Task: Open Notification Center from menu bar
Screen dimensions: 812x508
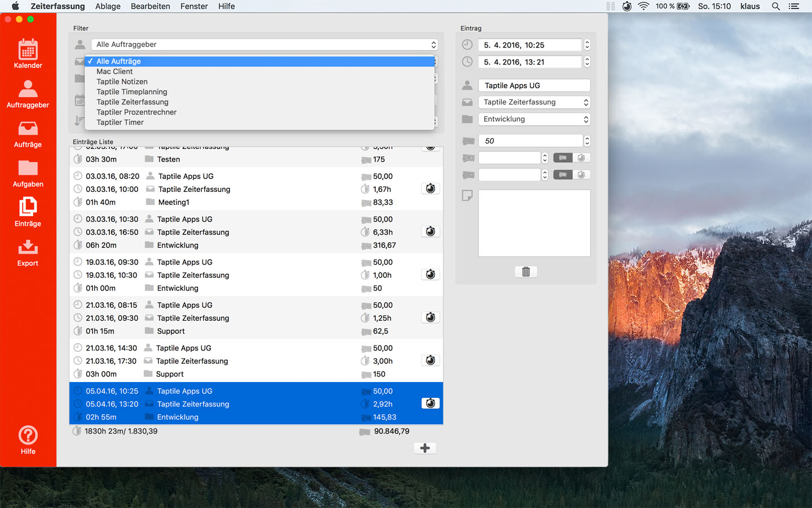Action: pyautogui.click(x=794, y=6)
